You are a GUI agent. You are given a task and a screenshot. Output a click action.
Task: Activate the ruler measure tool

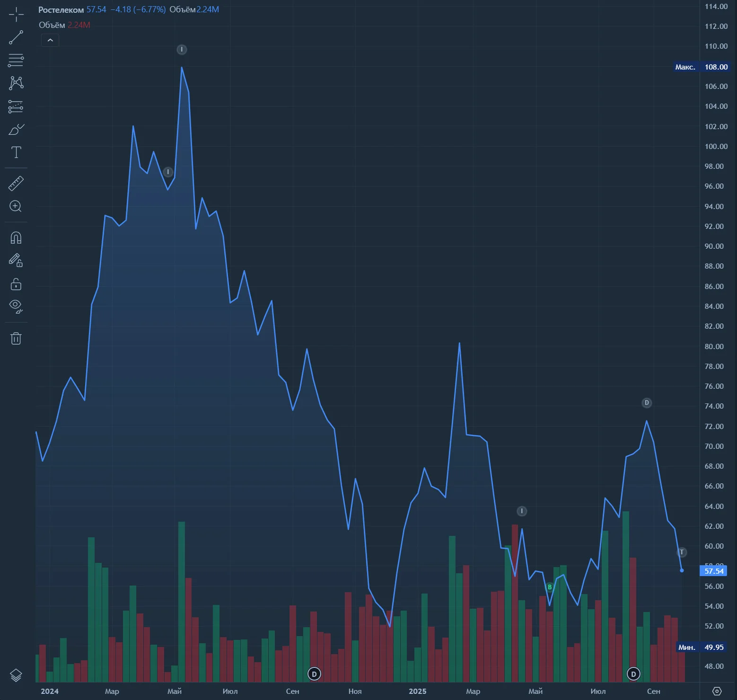coord(16,183)
